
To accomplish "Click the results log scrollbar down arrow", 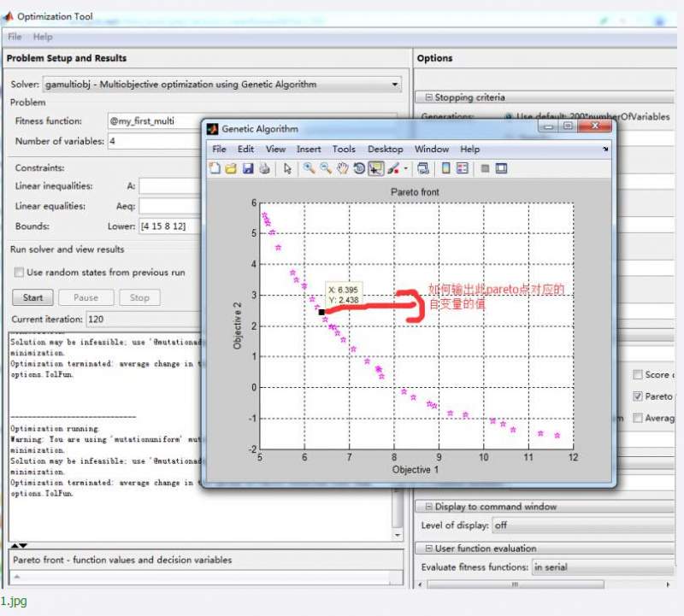I will [x=398, y=535].
